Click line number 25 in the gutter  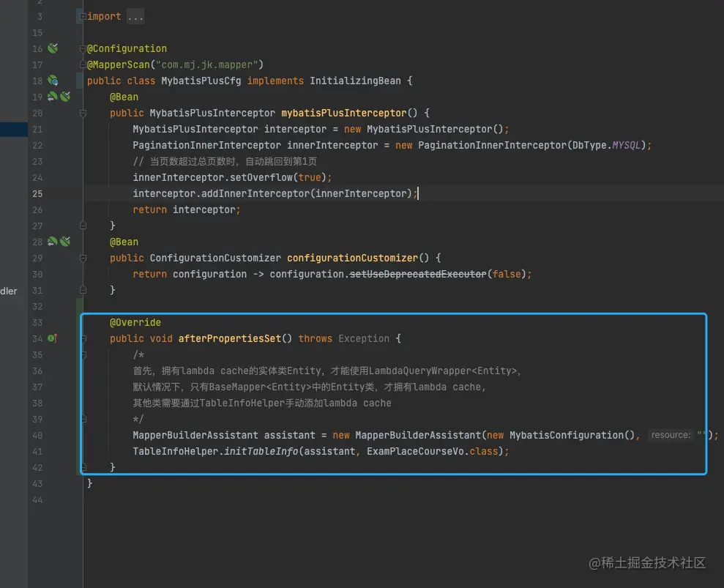coord(37,194)
